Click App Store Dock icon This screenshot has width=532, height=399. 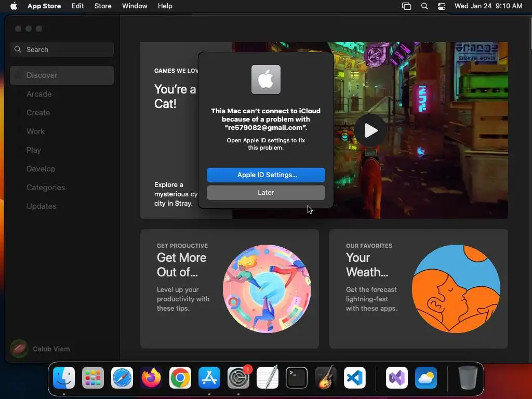(x=209, y=378)
